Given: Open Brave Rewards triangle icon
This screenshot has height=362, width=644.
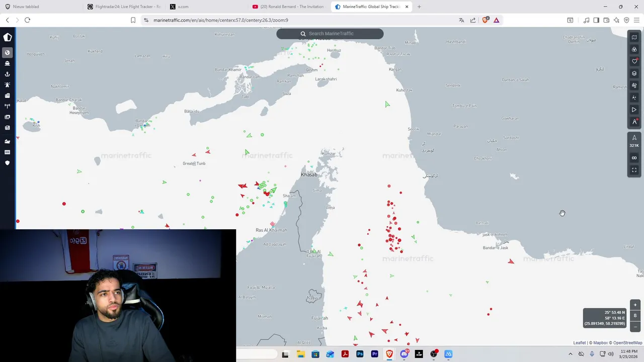Looking at the screenshot, I should pyautogui.click(x=497, y=20).
